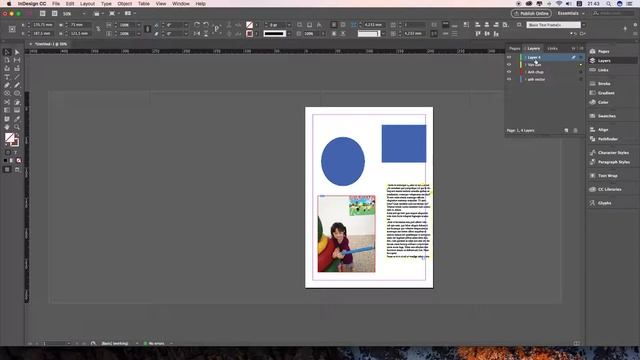Screen dimensions: 640x360
Task: Select the Scissors tool
Action: click(7, 102)
